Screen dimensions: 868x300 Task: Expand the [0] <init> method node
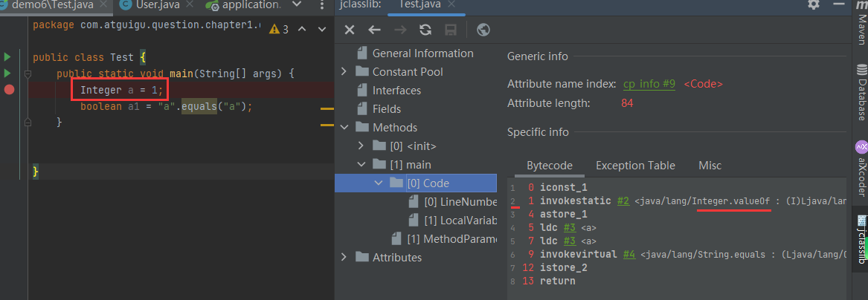tap(361, 146)
